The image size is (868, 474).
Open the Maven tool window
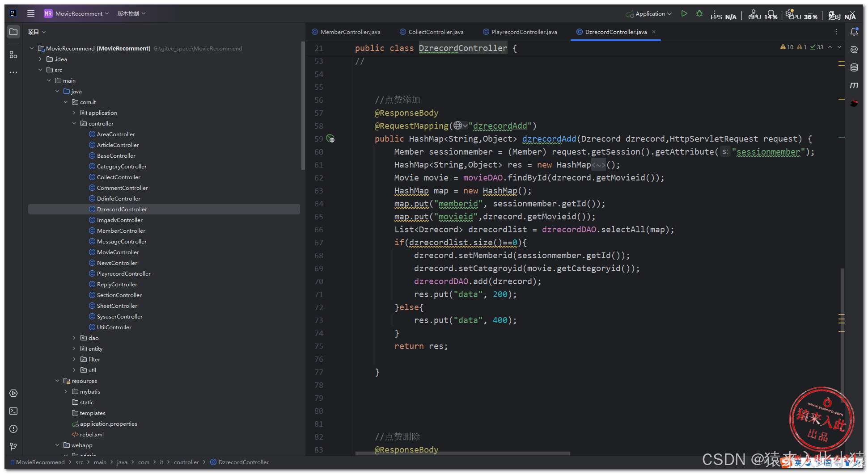click(x=854, y=85)
